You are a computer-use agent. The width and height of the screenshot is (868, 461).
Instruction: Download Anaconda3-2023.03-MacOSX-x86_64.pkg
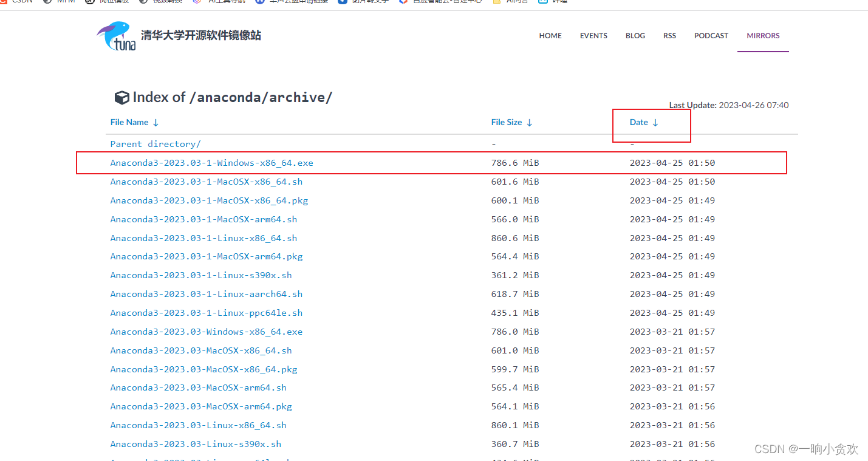[203, 369]
